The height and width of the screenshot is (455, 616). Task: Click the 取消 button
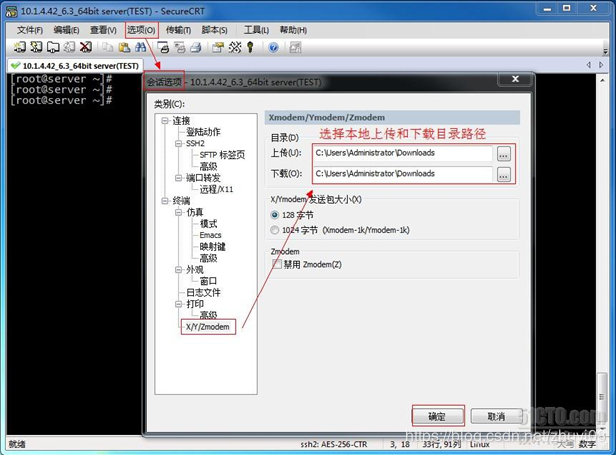(497, 416)
